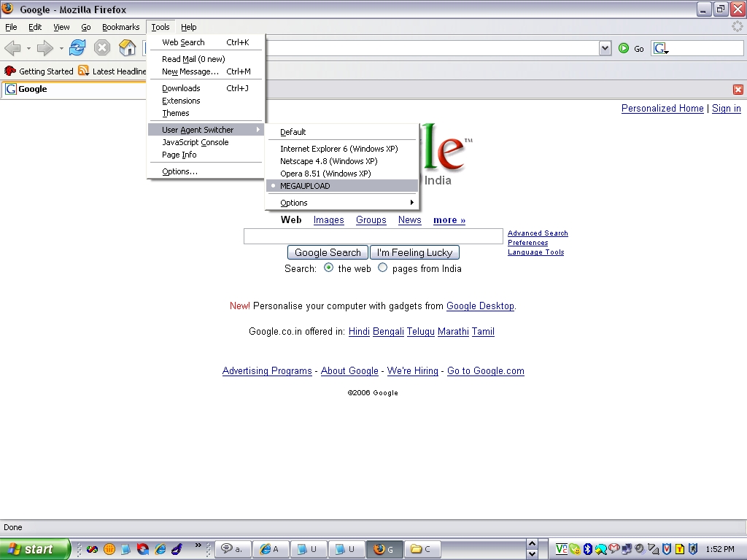The image size is (747, 560).
Task: Open the Home page icon
Action: tap(127, 47)
